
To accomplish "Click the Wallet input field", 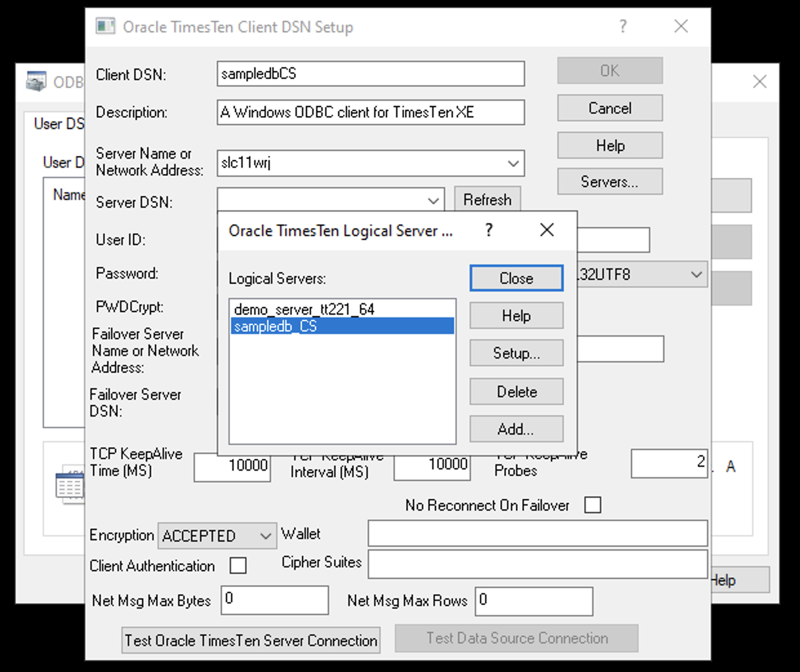I will (x=537, y=534).
